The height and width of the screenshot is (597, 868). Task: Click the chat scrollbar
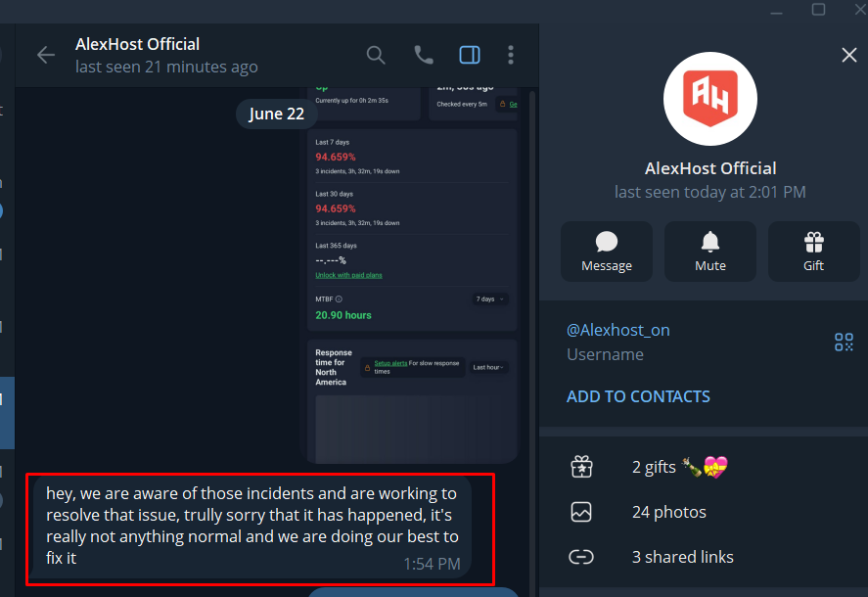[x=532, y=343]
